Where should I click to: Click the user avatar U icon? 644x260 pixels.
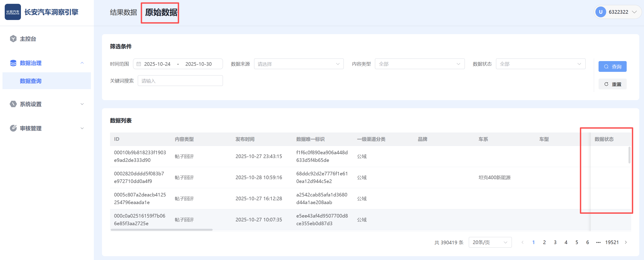601,12
